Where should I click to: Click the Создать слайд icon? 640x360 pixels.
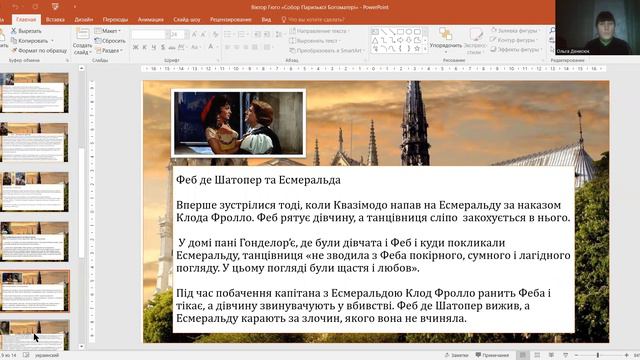82,34
